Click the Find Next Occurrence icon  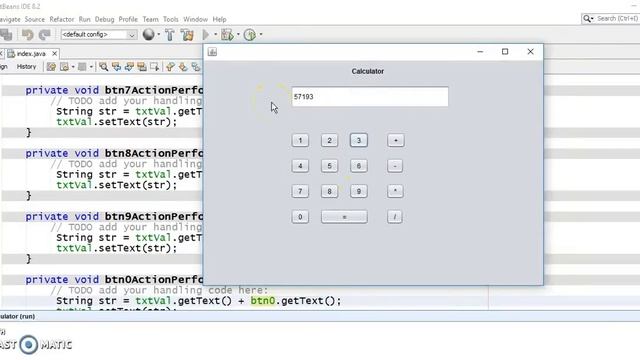pos(129,67)
